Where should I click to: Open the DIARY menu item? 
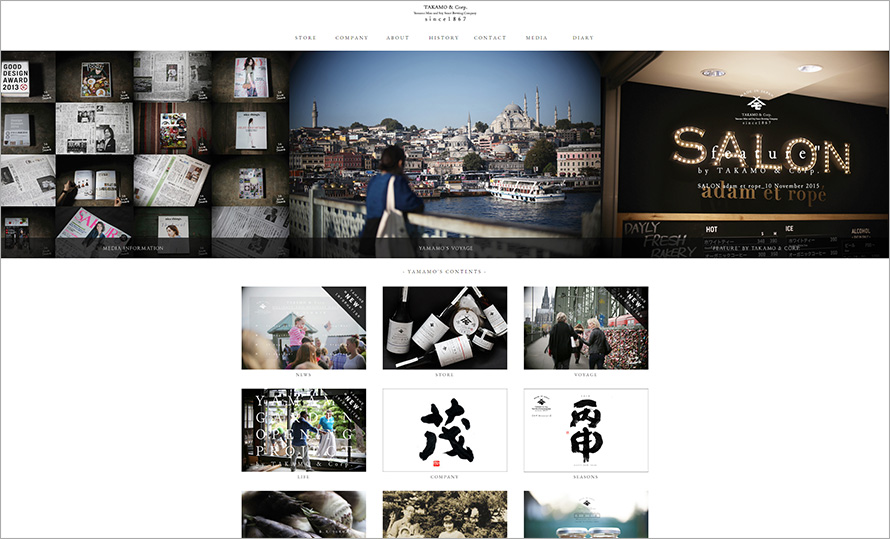pyautogui.click(x=583, y=38)
